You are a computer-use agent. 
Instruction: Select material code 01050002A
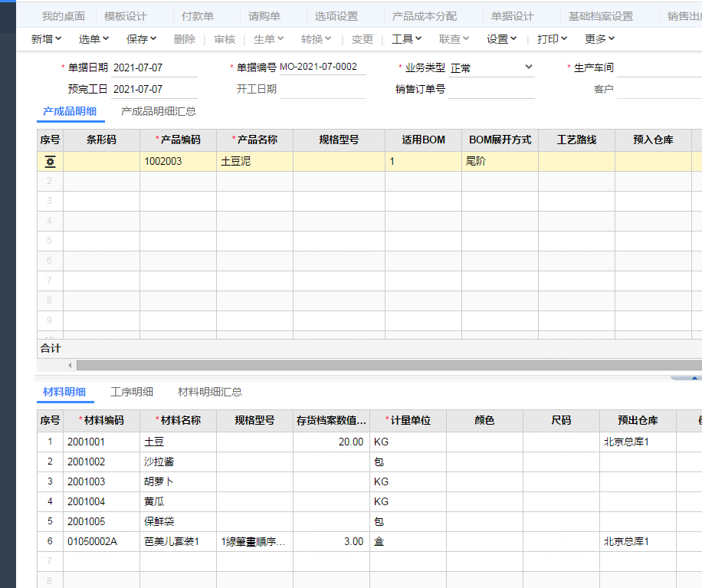[x=102, y=541]
